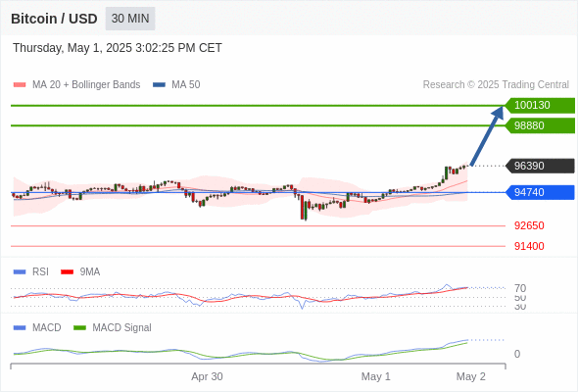Click the RSI 70 axis label
This screenshot has height=392, width=578.
coord(520,288)
